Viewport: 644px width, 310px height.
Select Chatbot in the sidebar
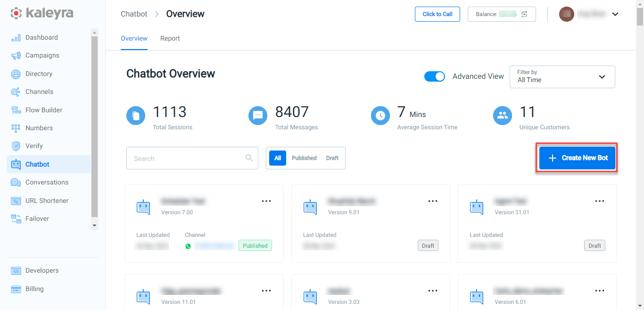point(49,164)
